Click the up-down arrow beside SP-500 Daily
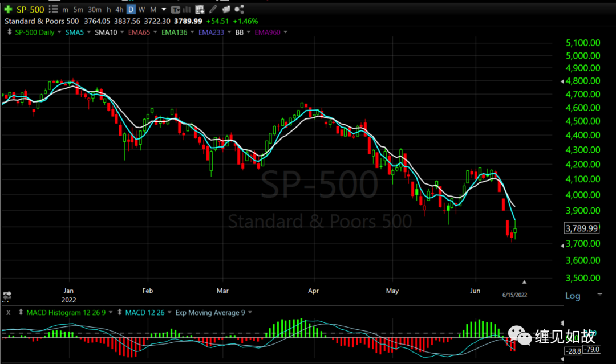 point(9,32)
